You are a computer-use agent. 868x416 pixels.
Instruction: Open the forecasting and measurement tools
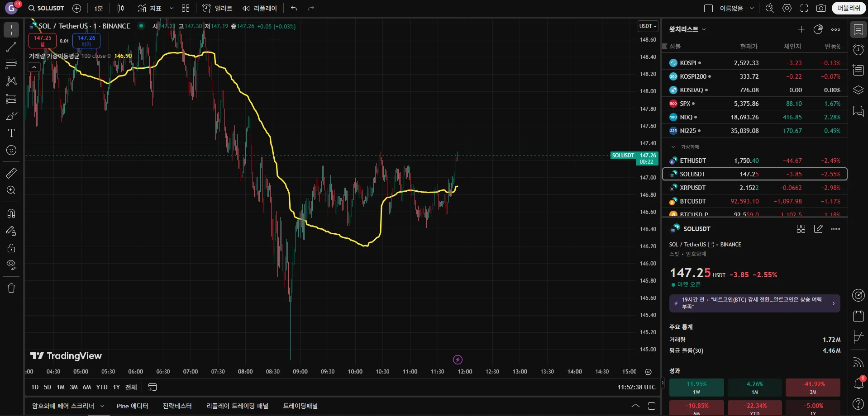click(11, 99)
